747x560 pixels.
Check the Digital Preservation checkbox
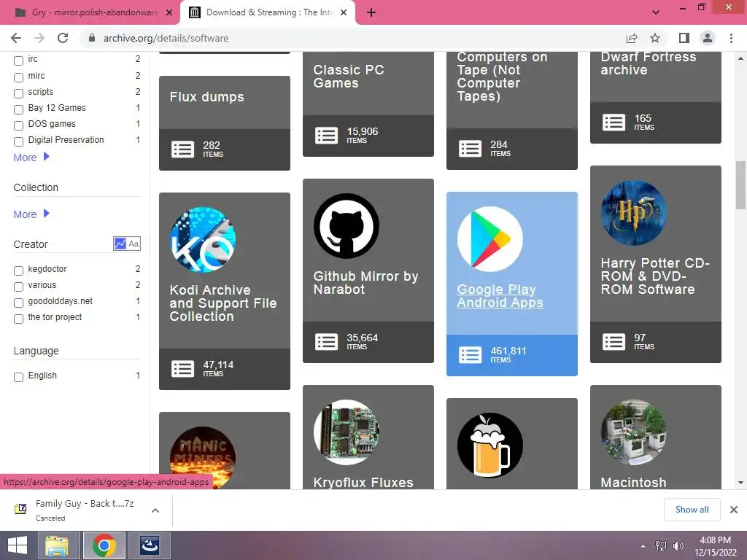tap(18, 141)
